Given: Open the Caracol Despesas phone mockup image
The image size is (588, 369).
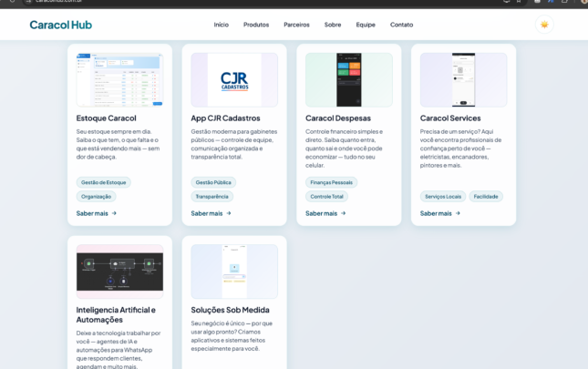Looking at the screenshot, I should pos(349,80).
